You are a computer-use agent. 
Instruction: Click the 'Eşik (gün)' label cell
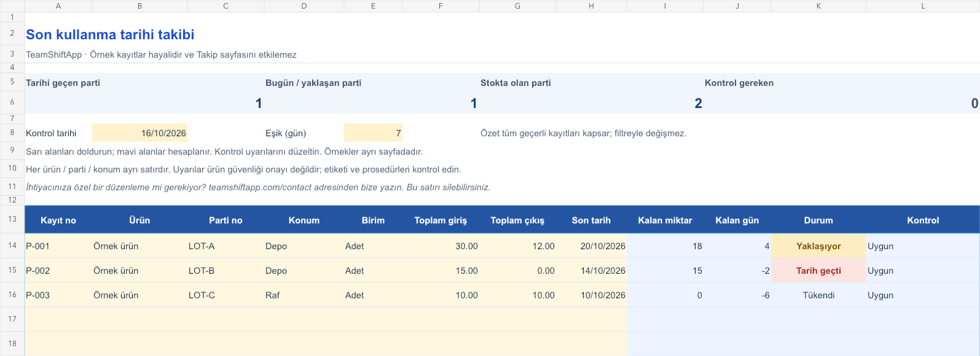coord(304,133)
